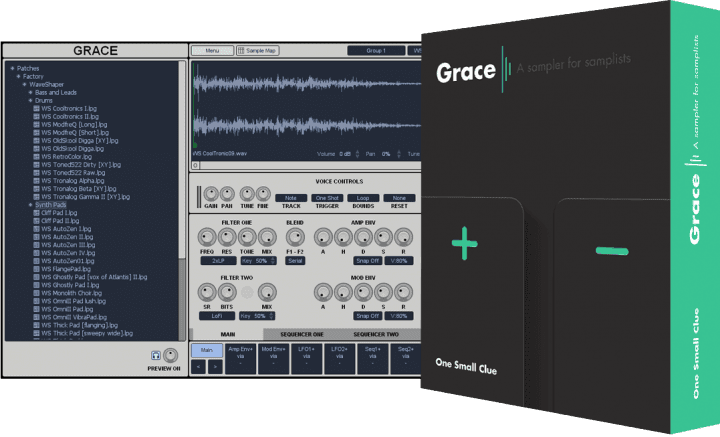Open Filter Two type dropdown LoFi
The height and width of the screenshot is (437, 720).
(x=217, y=316)
